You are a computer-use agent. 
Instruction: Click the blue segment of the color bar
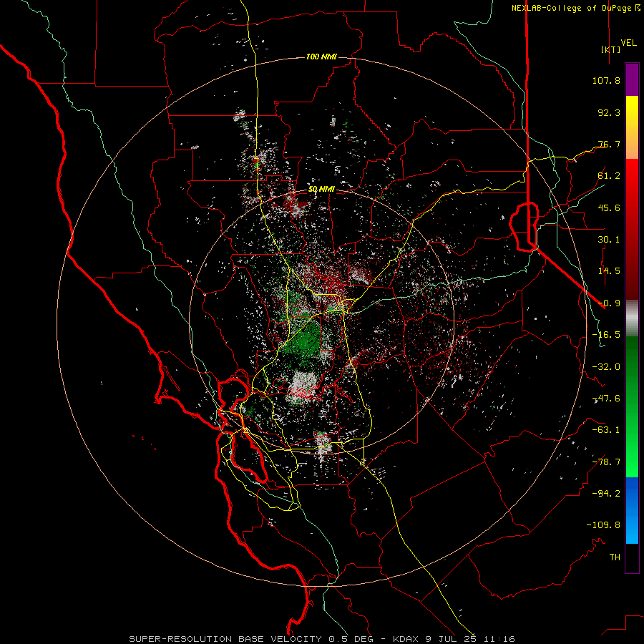632,510
